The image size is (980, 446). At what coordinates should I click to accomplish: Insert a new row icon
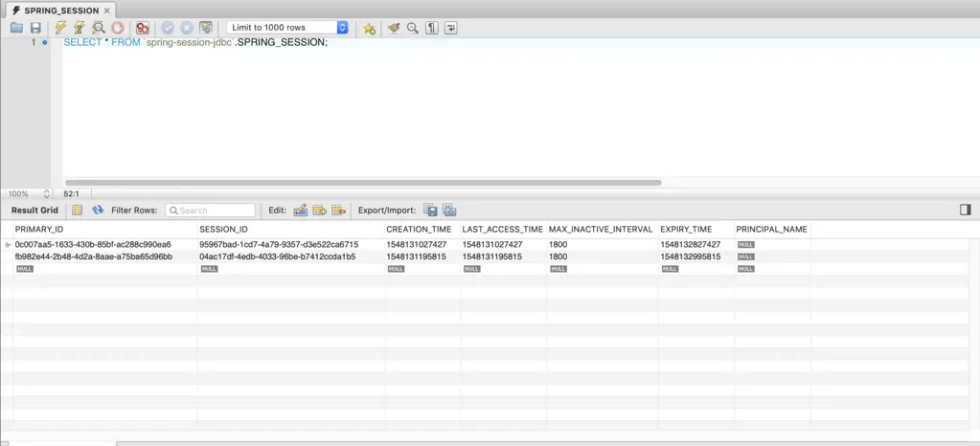coord(319,210)
